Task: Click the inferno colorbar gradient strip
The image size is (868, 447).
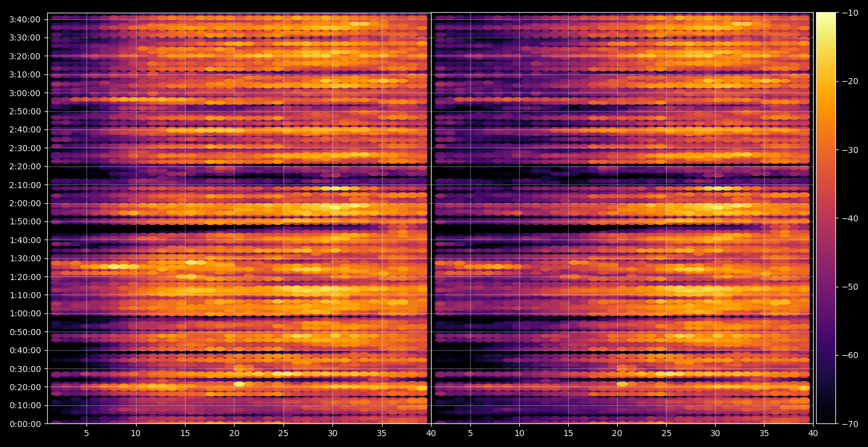Action: (826, 218)
